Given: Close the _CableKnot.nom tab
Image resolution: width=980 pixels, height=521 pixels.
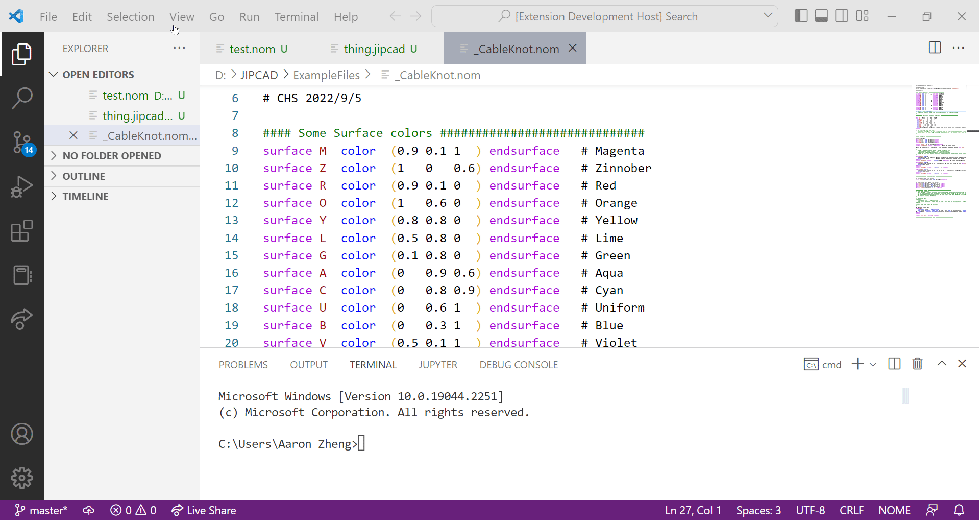Looking at the screenshot, I should coord(573,48).
